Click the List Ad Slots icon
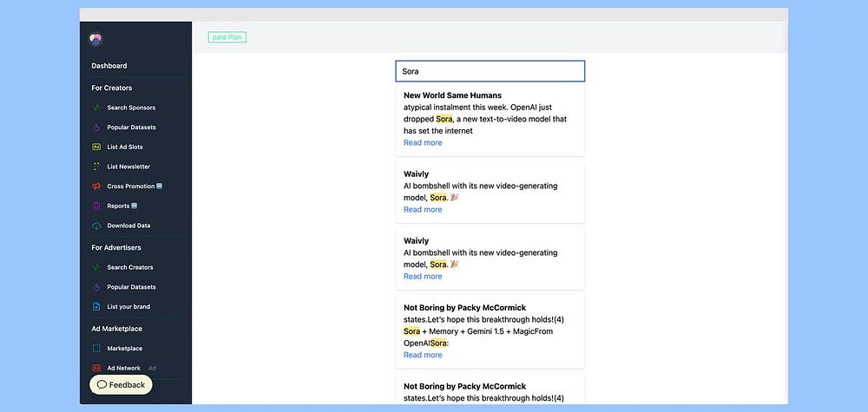 pos(96,147)
